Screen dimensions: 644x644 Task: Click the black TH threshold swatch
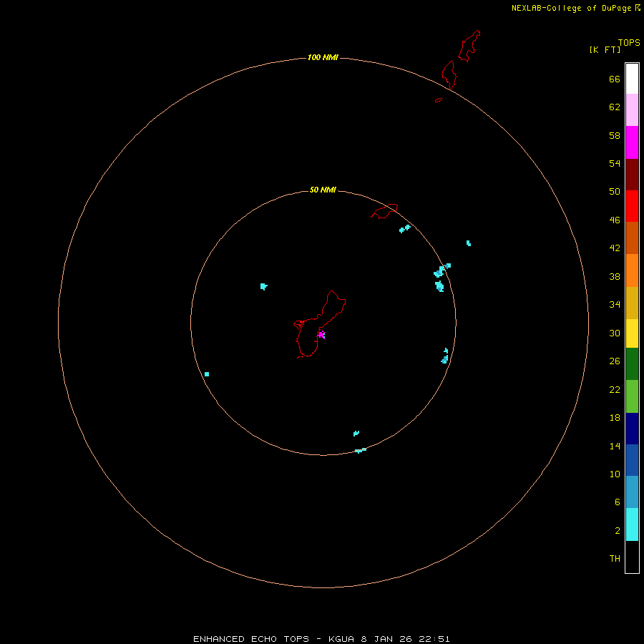[632, 557]
